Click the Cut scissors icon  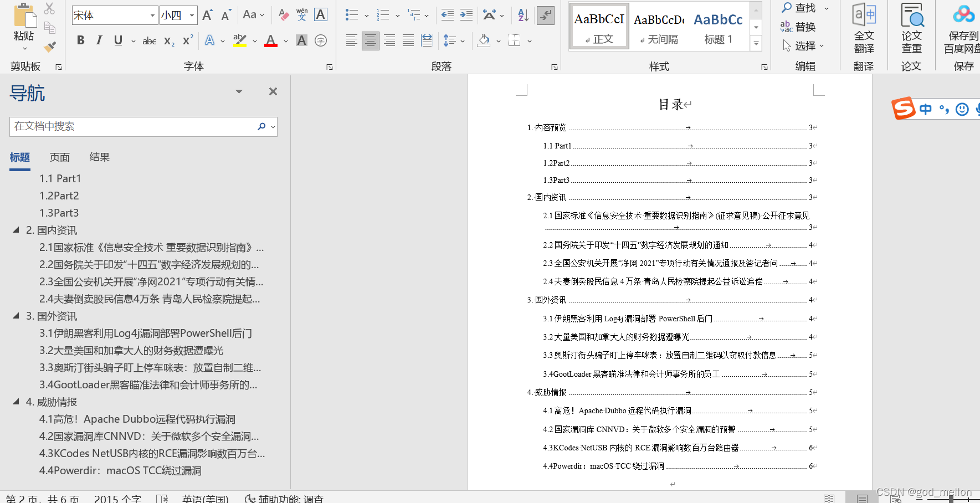pyautogui.click(x=50, y=8)
